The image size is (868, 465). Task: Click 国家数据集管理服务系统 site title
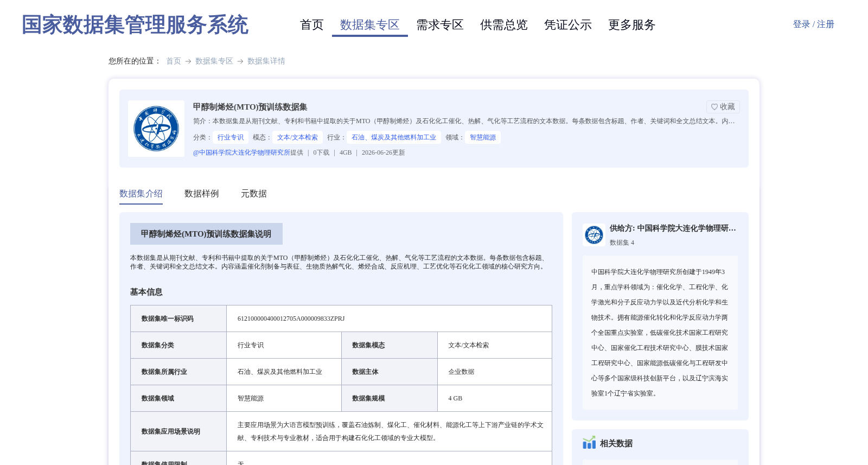click(x=135, y=25)
